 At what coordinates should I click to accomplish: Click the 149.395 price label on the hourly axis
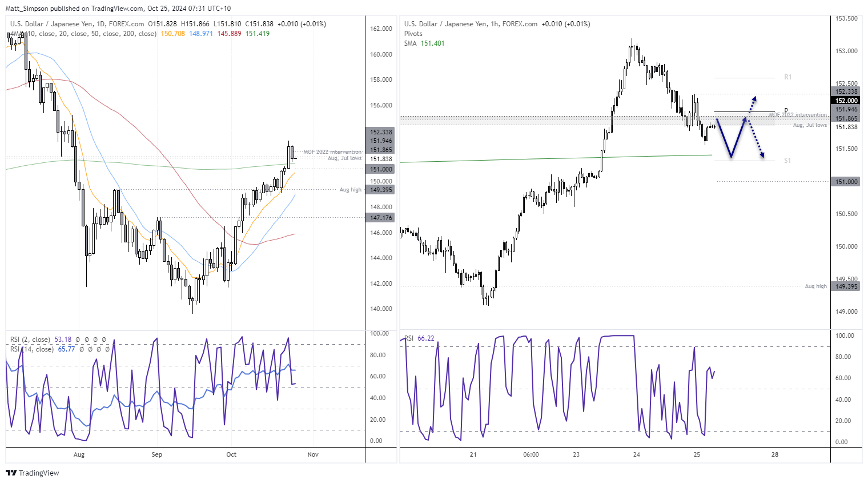[846, 286]
